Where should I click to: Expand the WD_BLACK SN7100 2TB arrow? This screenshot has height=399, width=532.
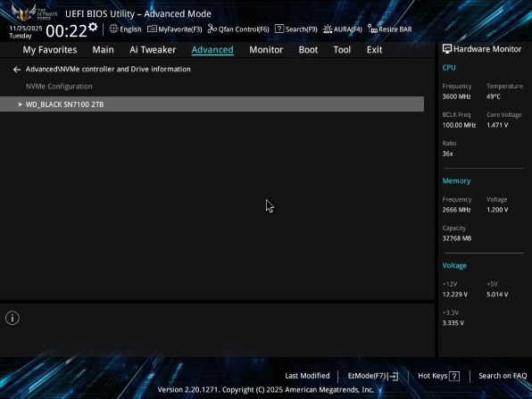click(x=20, y=104)
